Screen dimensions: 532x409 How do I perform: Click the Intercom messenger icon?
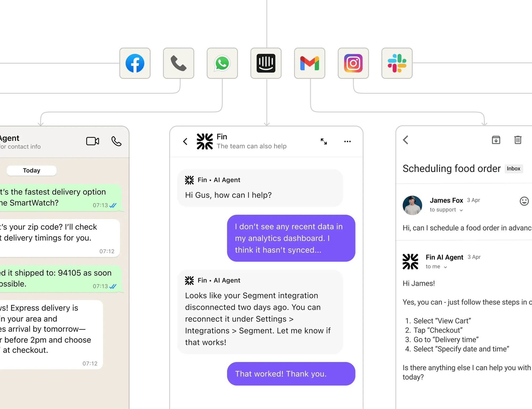(x=266, y=63)
